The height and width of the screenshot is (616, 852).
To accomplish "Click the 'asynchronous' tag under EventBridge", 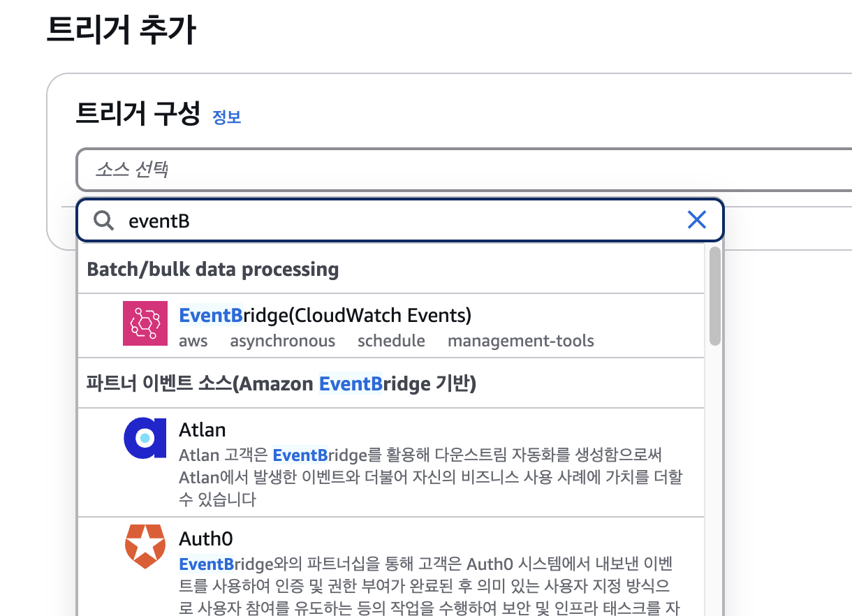I will point(282,341).
